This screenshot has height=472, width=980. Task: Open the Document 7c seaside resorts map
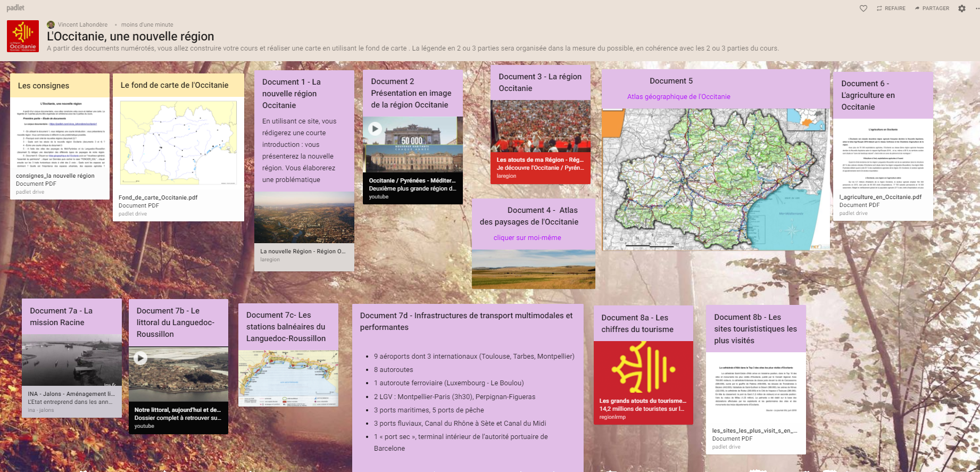click(x=288, y=378)
